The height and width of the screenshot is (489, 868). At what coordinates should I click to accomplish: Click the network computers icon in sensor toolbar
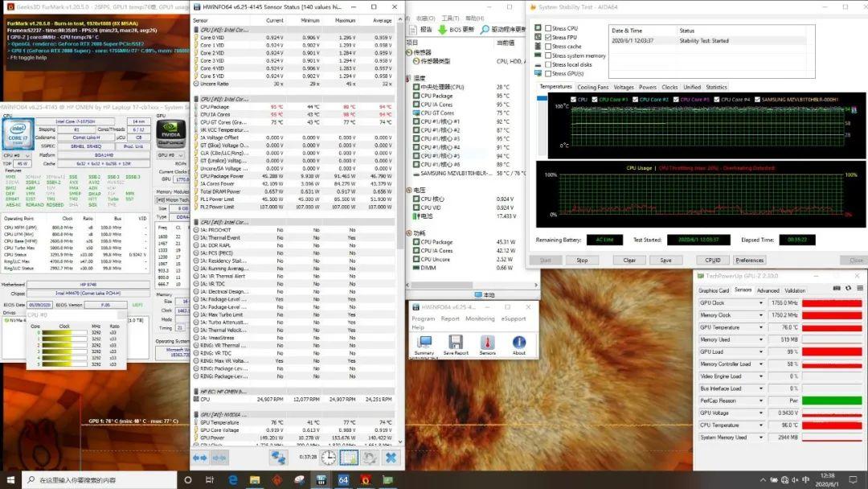point(278,457)
